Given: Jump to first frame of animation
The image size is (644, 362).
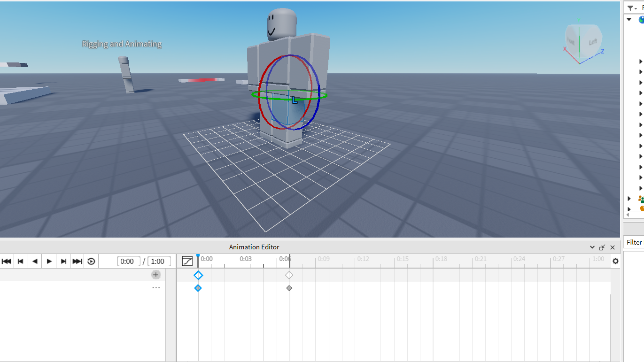Looking at the screenshot, I should (x=7, y=262).
